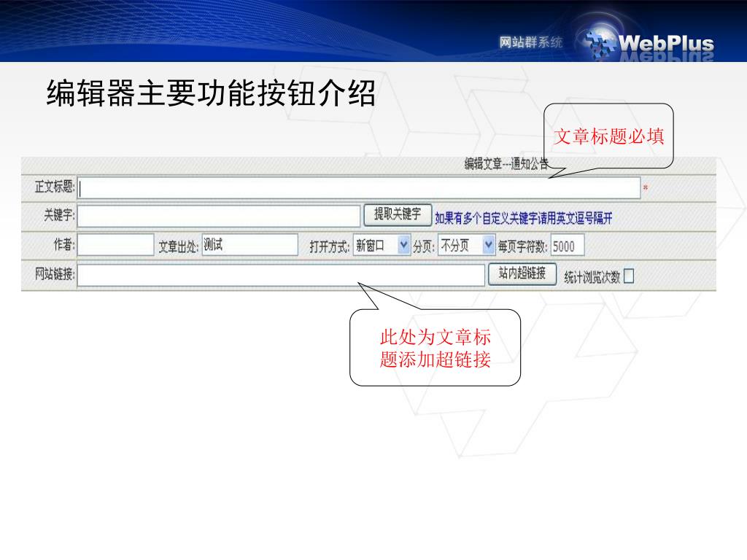Screen dimensions: 747x560
Task: Click the 每页字符数 label
Action: tap(523, 246)
